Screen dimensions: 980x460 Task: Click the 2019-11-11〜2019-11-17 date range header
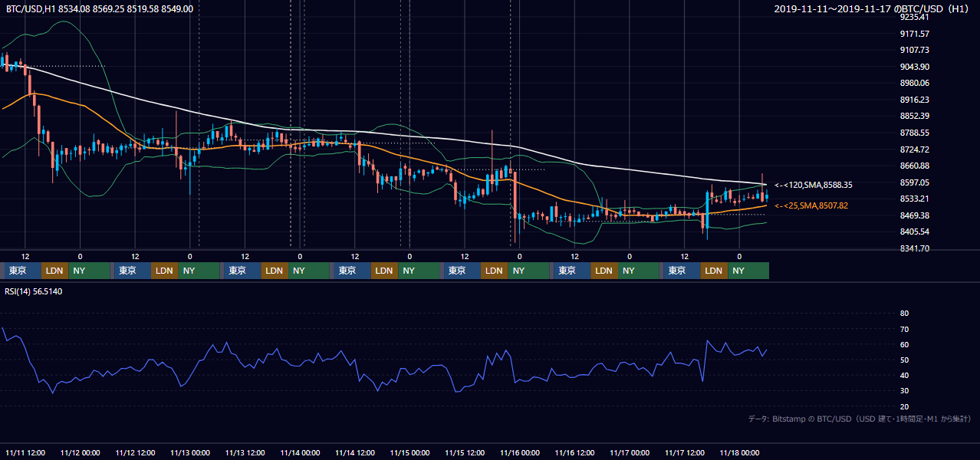pyautogui.click(x=873, y=9)
